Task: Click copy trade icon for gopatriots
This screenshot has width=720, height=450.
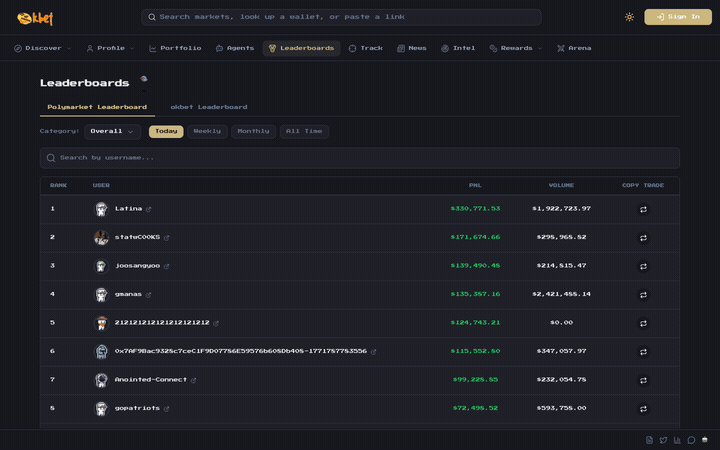Action: pyautogui.click(x=643, y=409)
